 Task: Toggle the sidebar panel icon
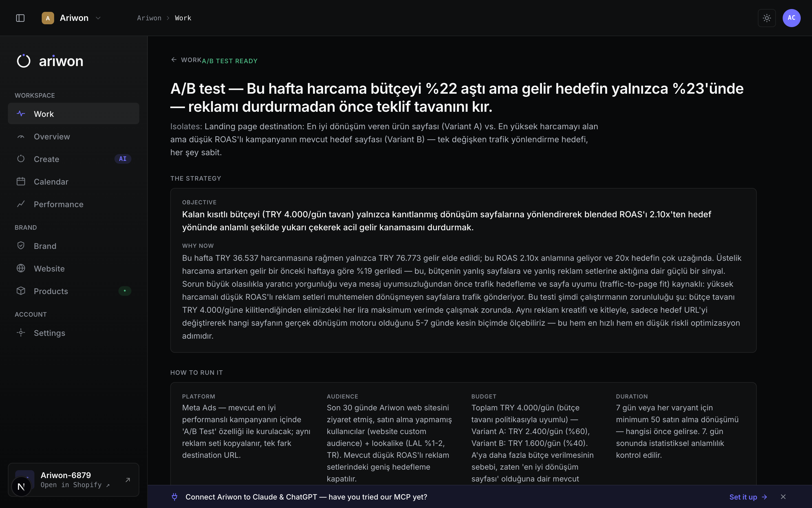tap(20, 18)
